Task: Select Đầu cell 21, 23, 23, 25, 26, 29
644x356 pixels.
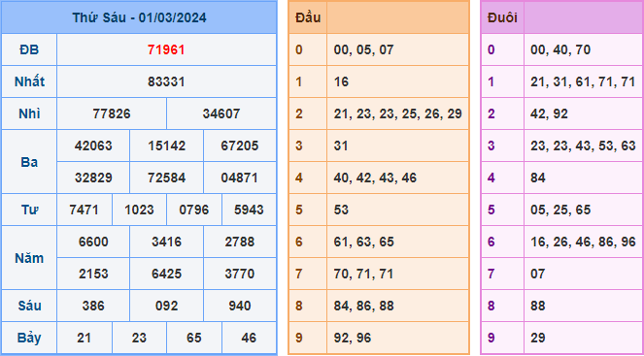Action: [x=397, y=113]
